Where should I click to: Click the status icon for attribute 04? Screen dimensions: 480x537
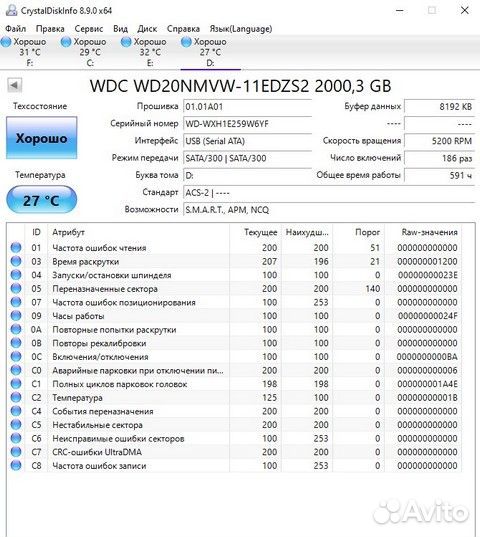point(16,275)
